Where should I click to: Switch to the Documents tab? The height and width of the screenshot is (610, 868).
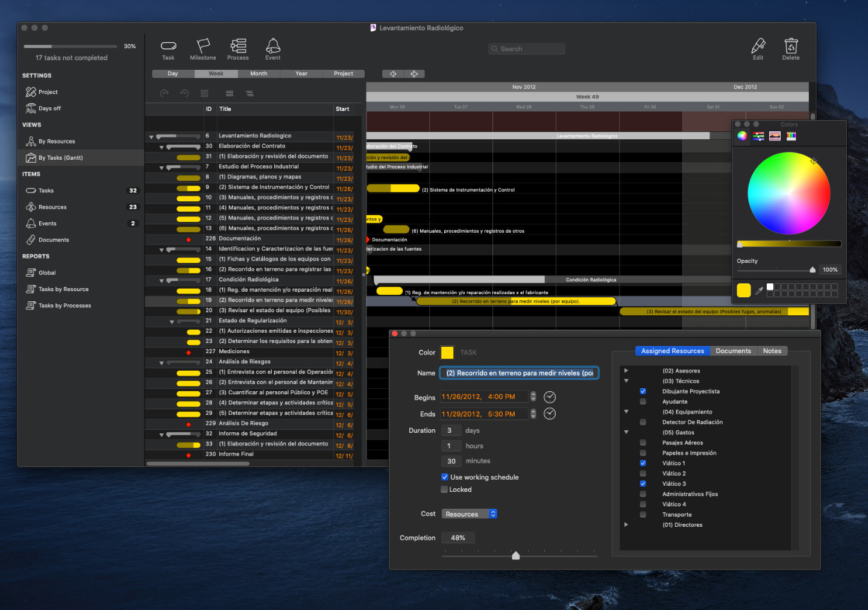coord(733,351)
